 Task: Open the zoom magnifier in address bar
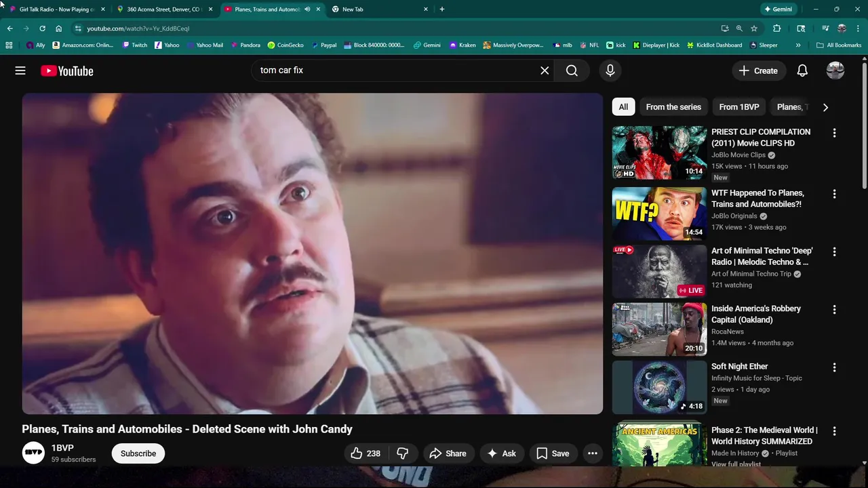pos(739,28)
